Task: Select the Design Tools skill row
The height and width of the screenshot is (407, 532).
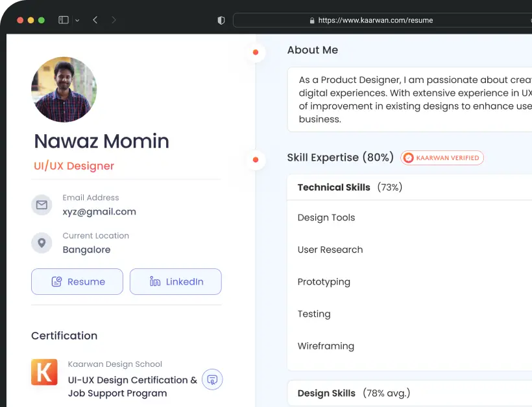Action: [x=326, y=218]
